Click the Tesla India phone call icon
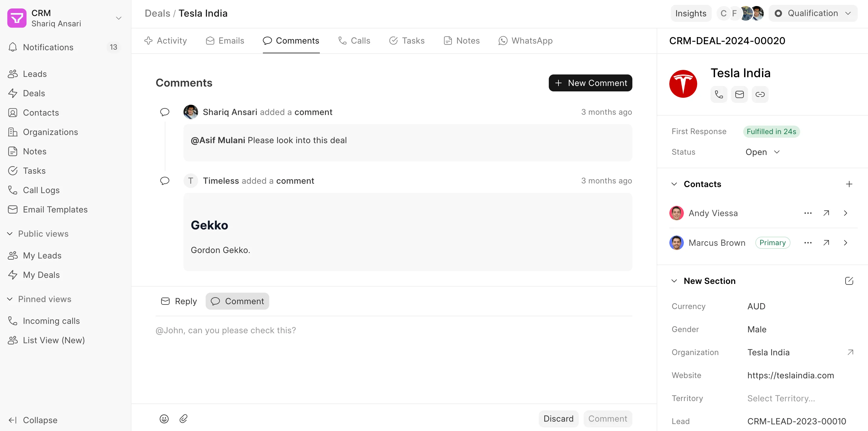This screenshot has height=431, width=868. (x=719, y=94)
